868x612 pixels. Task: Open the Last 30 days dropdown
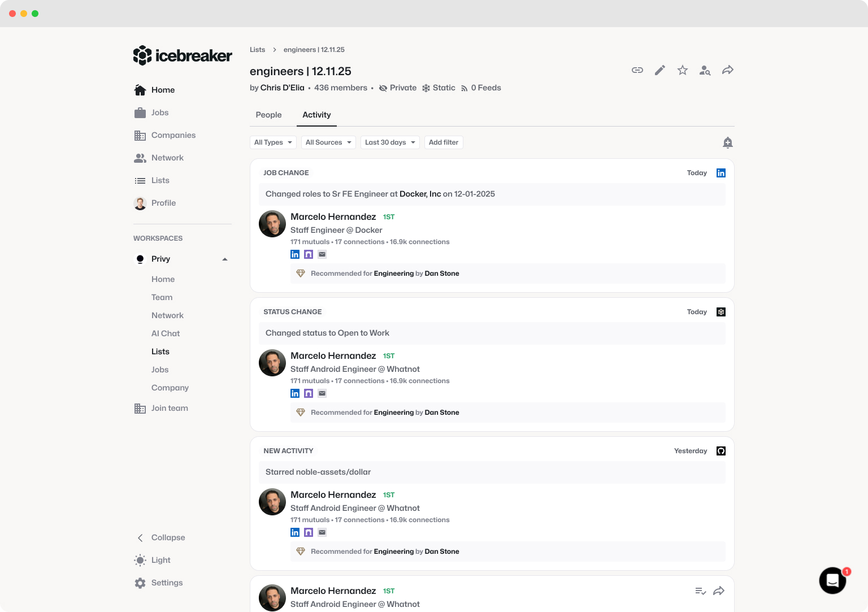coord(390,142)
